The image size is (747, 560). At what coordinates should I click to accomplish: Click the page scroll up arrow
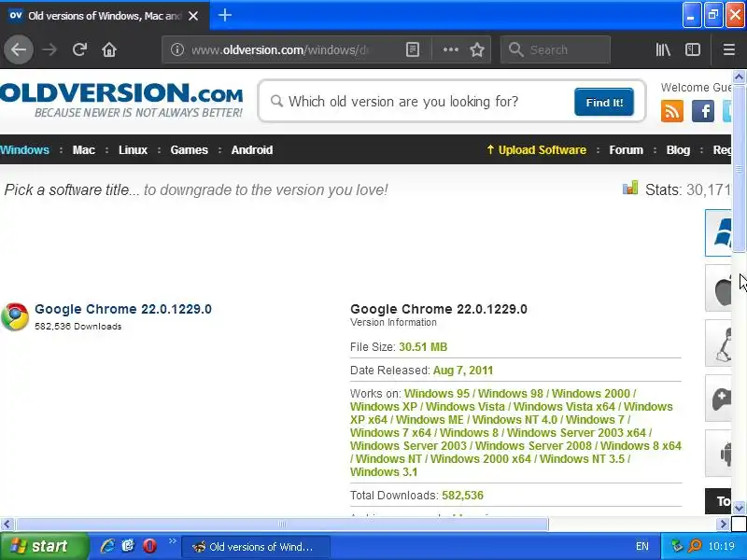pyautogui.click(x=739, y=77)
